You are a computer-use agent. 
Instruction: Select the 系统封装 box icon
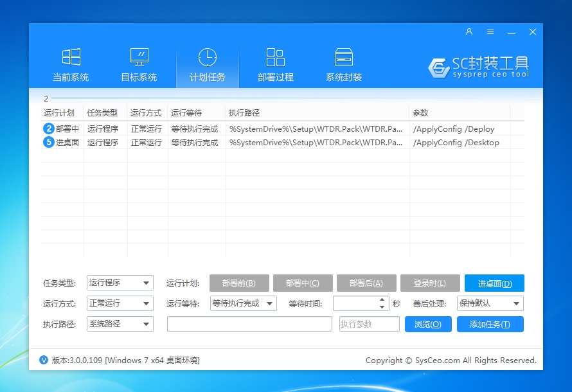click(x=343, y=57)
